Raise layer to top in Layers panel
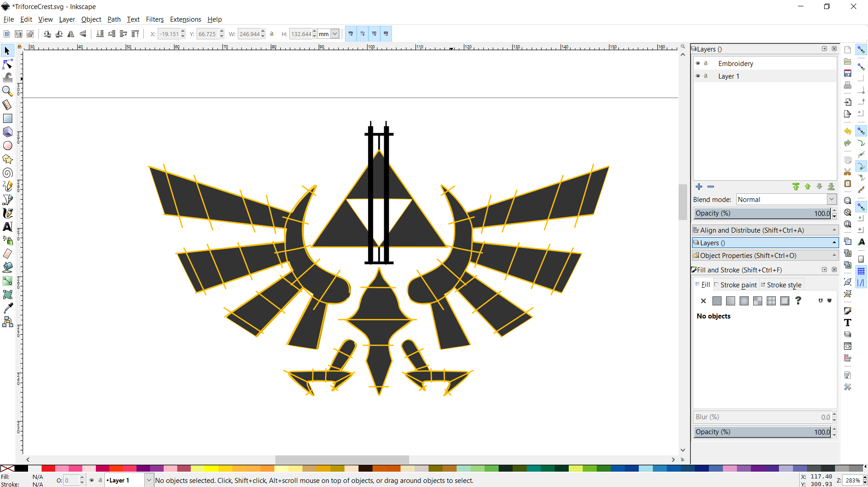868x487 pixels. [796, 187]
